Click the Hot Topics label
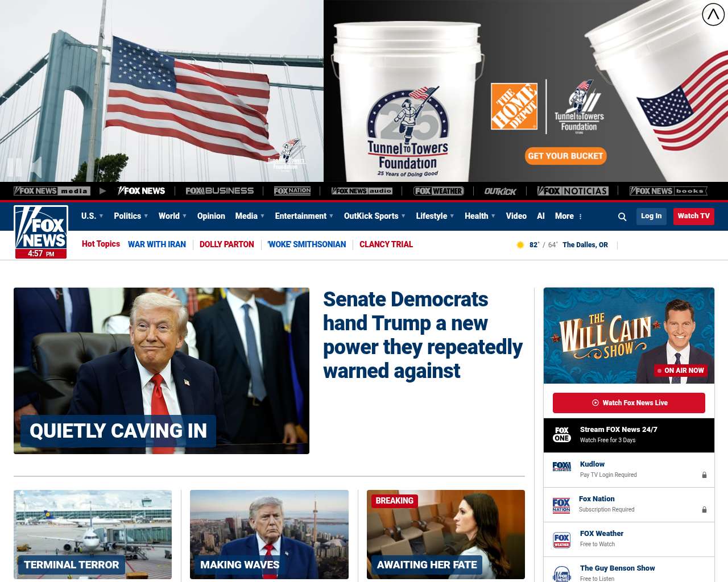This screenshot has width=728, height=582. pos(101,244)
